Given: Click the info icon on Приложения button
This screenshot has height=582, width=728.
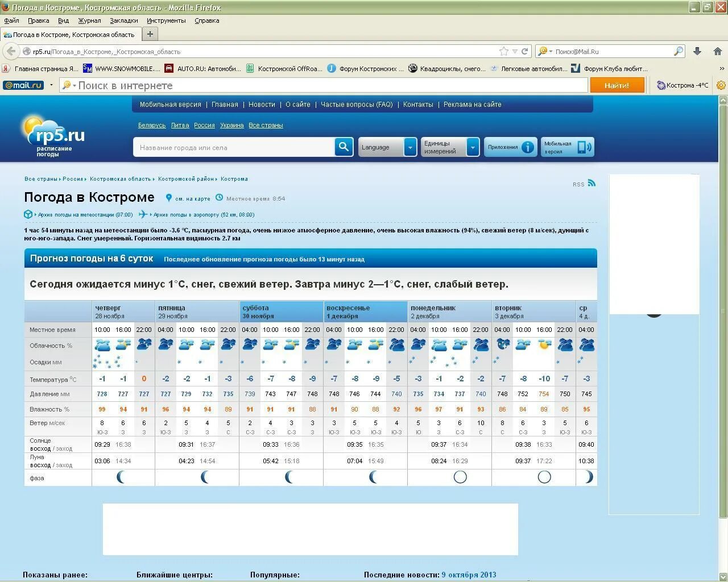Looking at the screenshot, I should click(528, 147).
